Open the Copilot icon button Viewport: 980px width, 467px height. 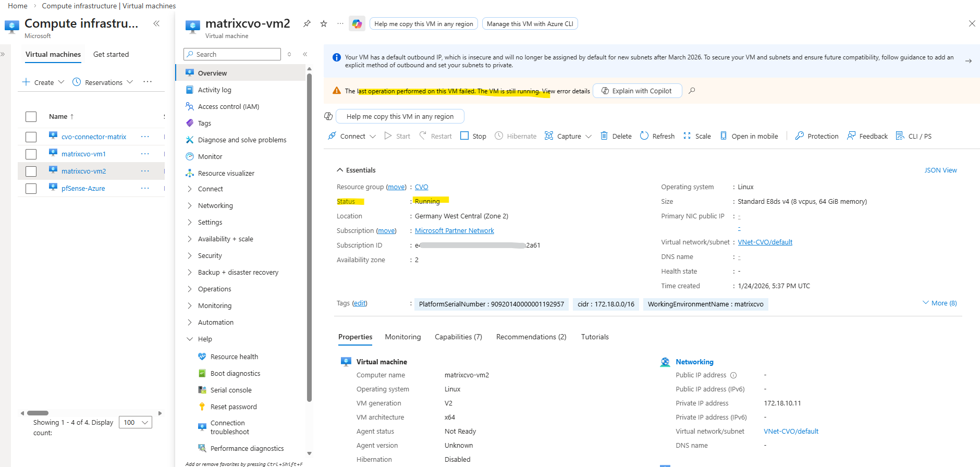coord(357,24)
